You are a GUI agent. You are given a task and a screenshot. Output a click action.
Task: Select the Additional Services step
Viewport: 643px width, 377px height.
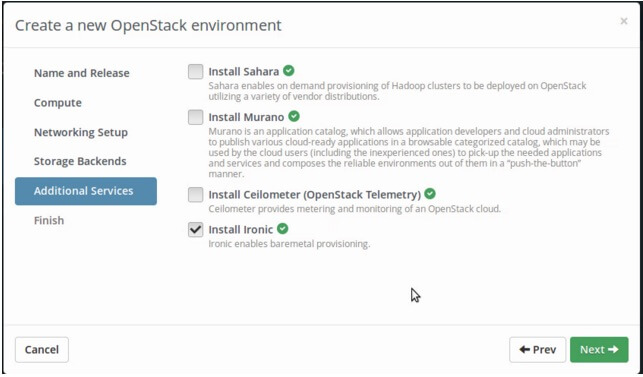point(86,191)
